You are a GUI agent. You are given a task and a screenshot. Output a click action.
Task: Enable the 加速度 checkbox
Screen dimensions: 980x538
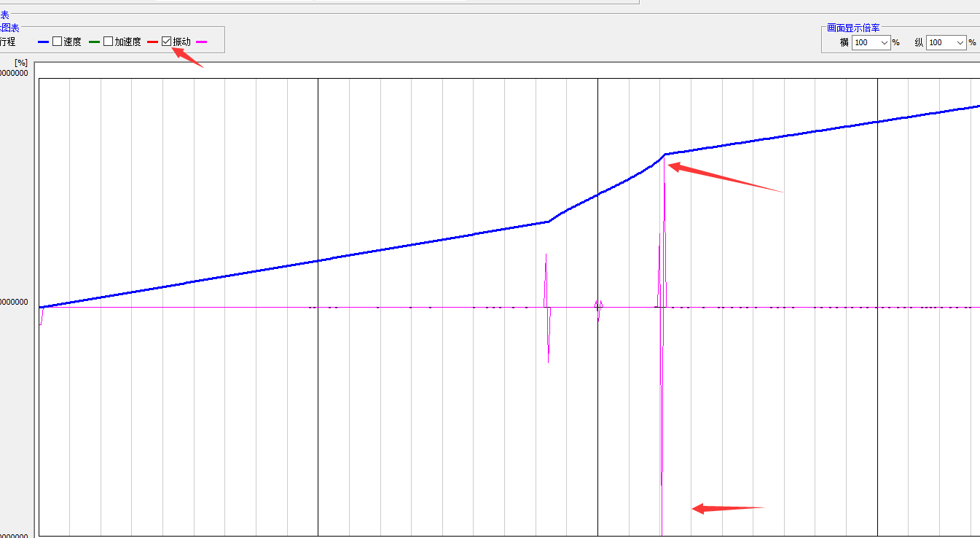point(108,42)
